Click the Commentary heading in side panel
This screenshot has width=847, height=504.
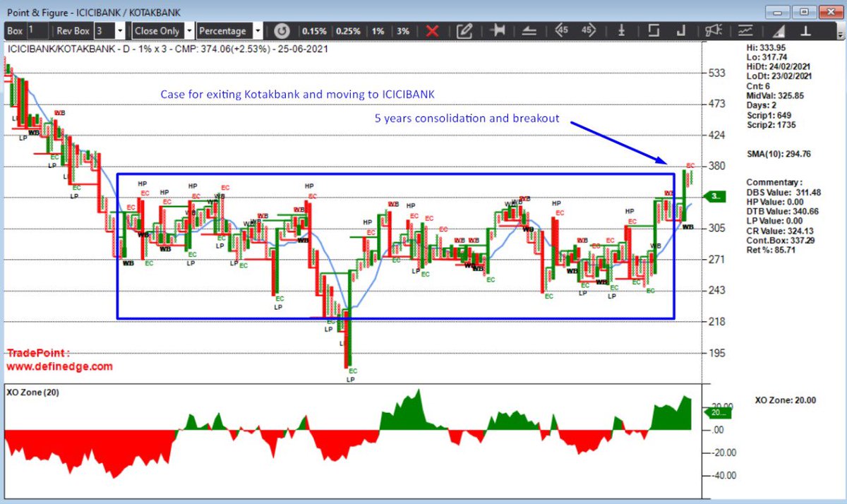click(x=774, y=182)
